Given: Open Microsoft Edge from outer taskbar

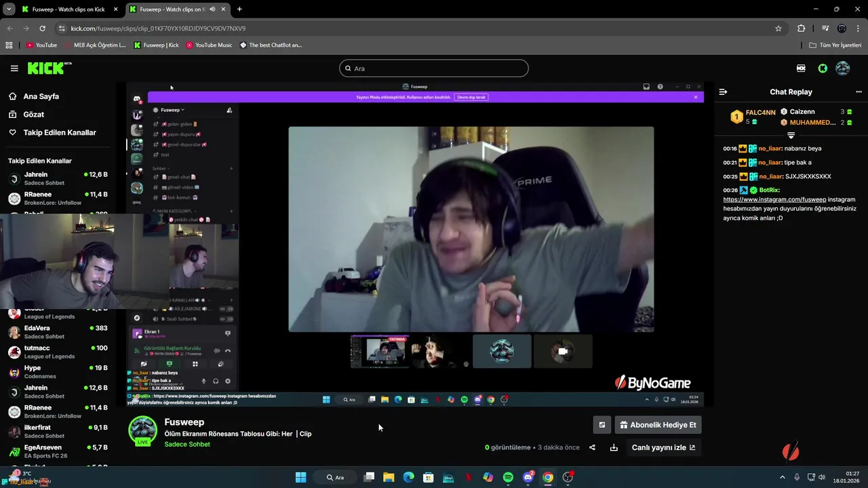Looking at the screenshot, I should point(408,477).
